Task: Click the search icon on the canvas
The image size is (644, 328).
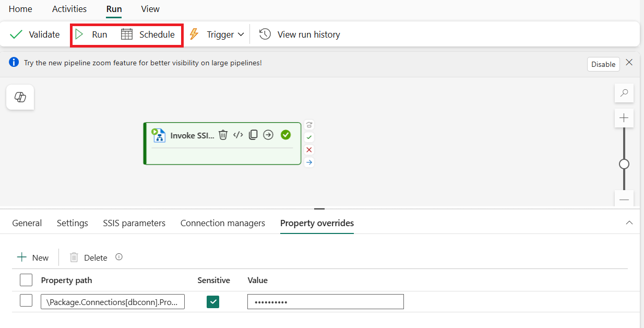Action: [x=624, y=92]
